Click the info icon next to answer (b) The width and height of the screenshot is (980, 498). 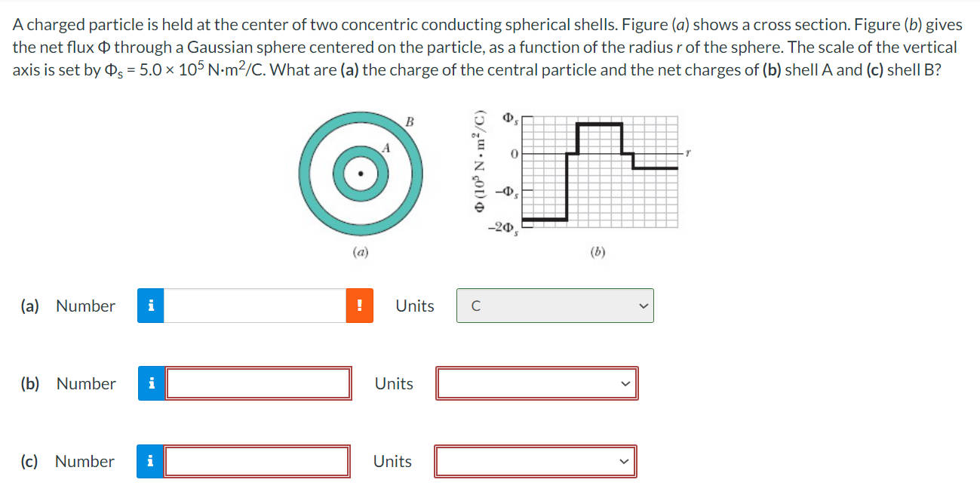pos(150,383)
